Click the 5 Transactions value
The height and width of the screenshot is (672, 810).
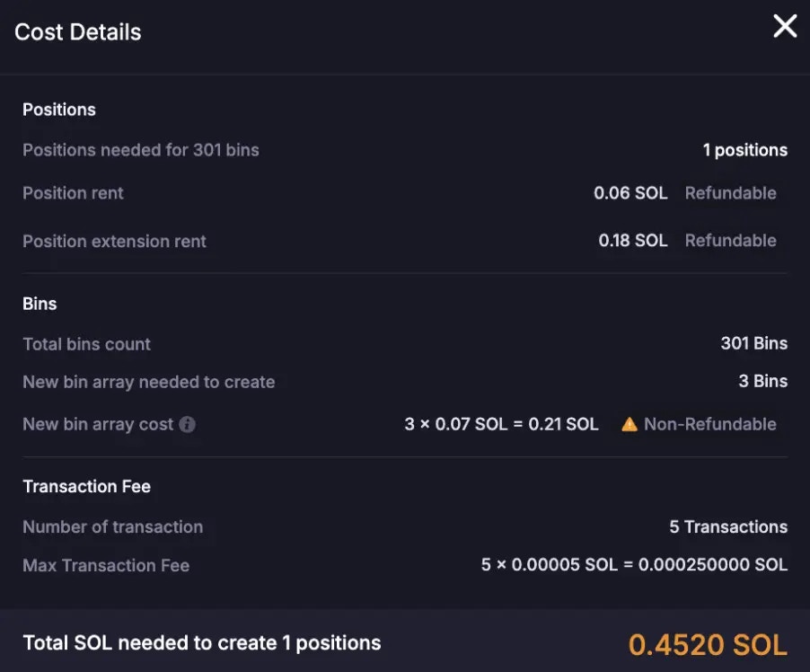(x=727, y=526)
